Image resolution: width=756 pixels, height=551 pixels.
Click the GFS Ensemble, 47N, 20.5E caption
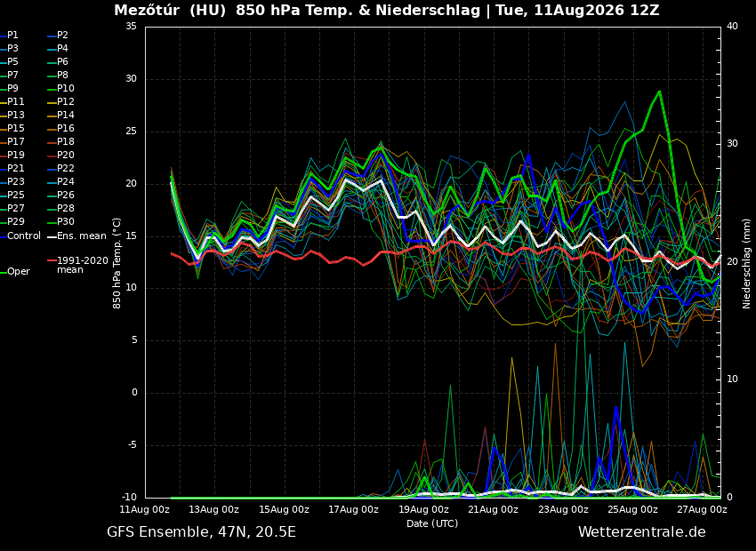pyautogui.click(x=202, y=532)
